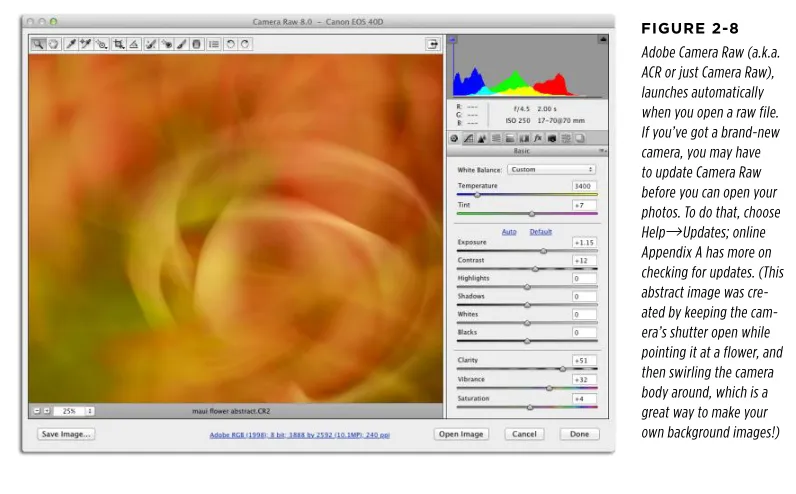Screen dimensions: 796x494
Task: Click the Saturation value field +4
Action: [x=584, y=399]
